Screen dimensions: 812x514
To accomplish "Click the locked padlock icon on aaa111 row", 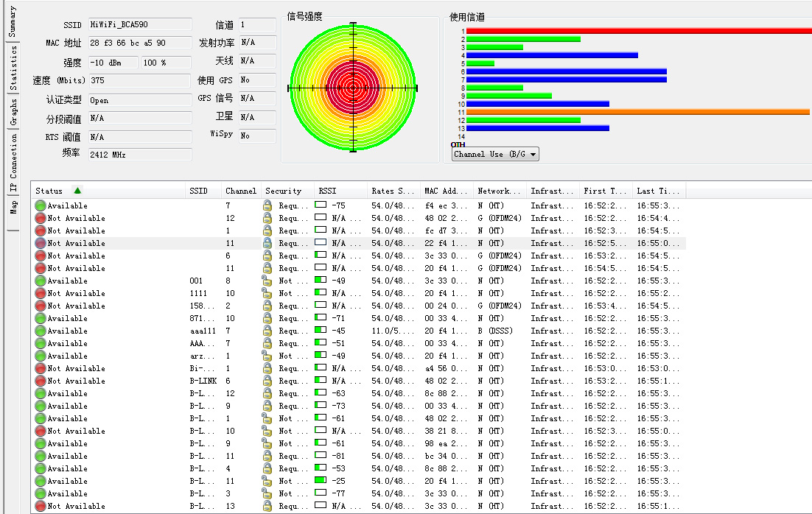I will (266, 331).
